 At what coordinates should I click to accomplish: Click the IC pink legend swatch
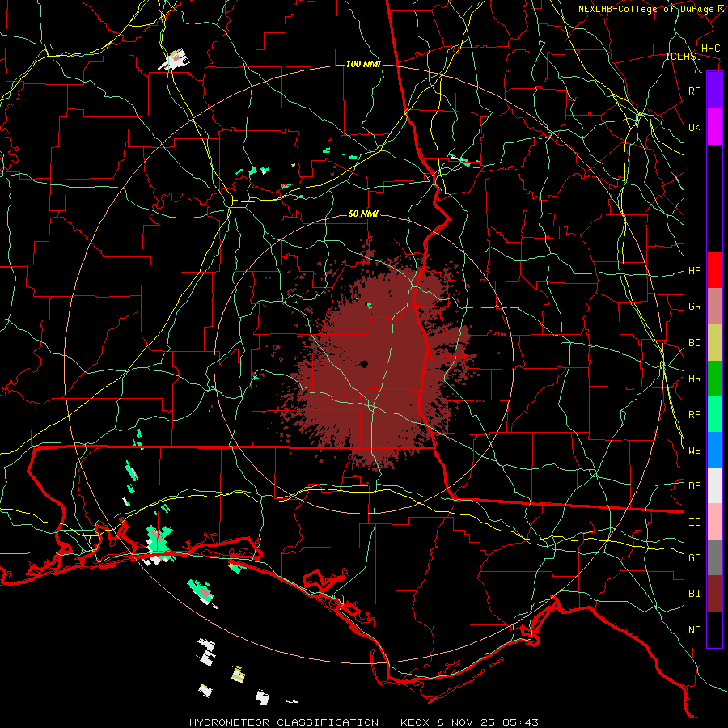[x=714, y=522]
